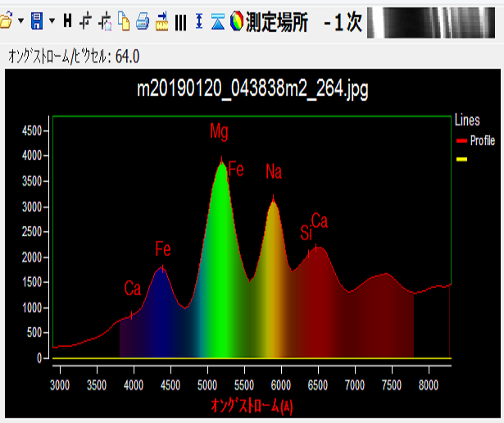Expand the dropdown arrow beside open folder
Screen dimensions: 504x423
click(20, 22)
